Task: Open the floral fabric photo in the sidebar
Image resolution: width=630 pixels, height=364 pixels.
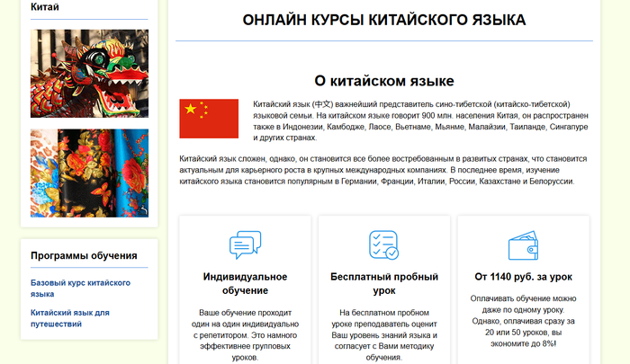Action: point(89,173)
